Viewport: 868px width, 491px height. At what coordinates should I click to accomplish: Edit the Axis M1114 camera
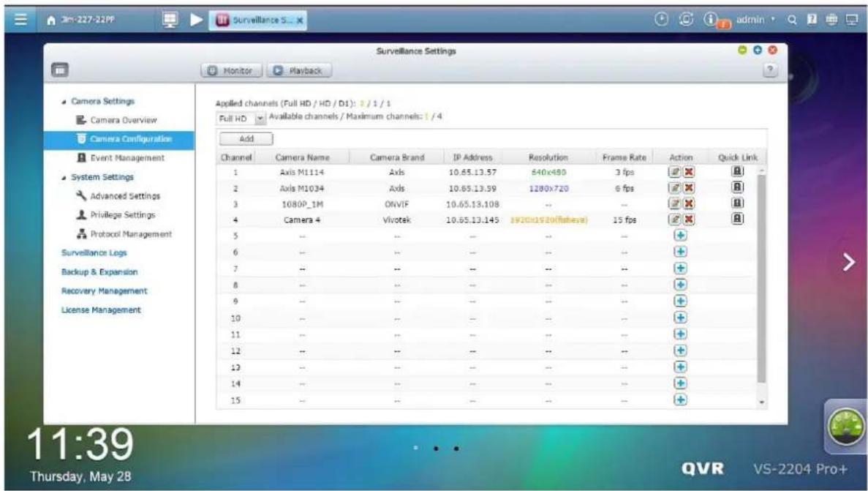(x=674, y=172)
